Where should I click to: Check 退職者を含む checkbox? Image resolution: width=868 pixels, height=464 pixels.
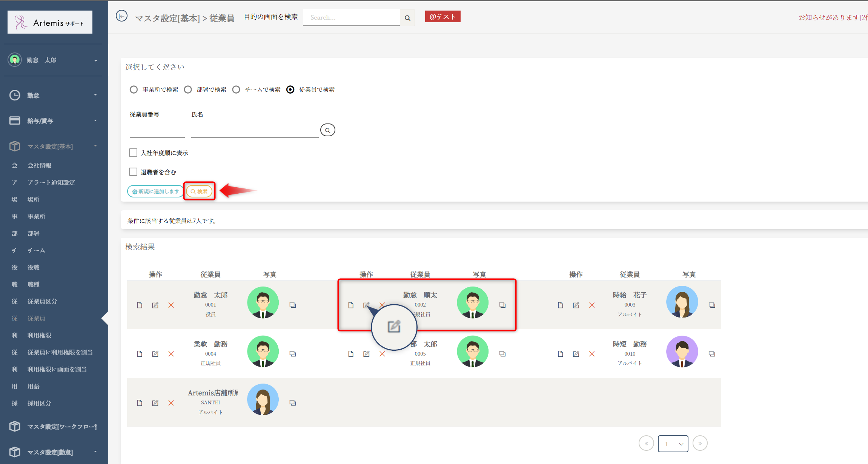coord(133,172)
